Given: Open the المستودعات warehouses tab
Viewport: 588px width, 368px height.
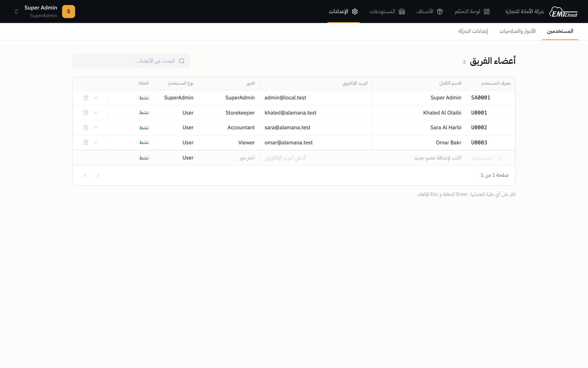Looking at the screenshot, I should pos(387,11).
